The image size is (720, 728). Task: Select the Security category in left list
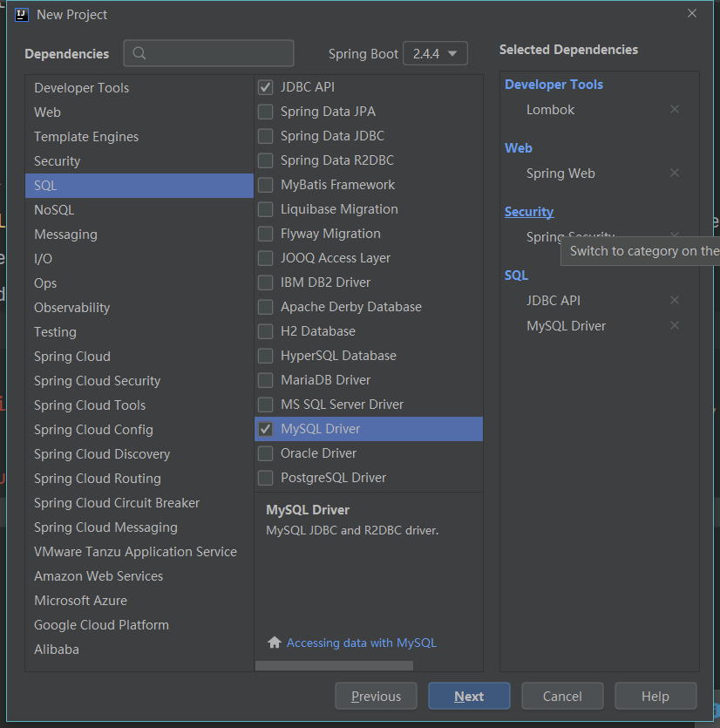coord(139,161)
